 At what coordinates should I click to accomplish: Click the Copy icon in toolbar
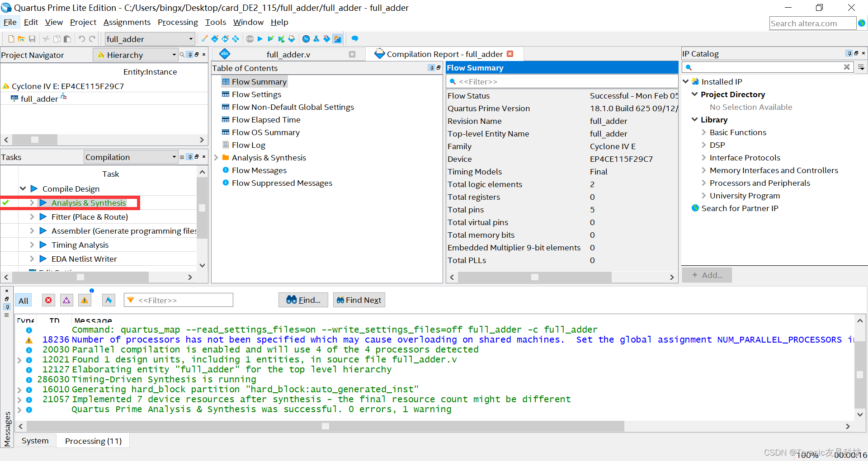[57, 39]
